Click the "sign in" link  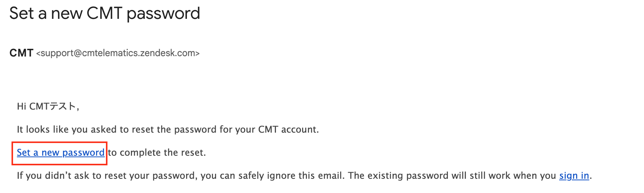(574, 176)
